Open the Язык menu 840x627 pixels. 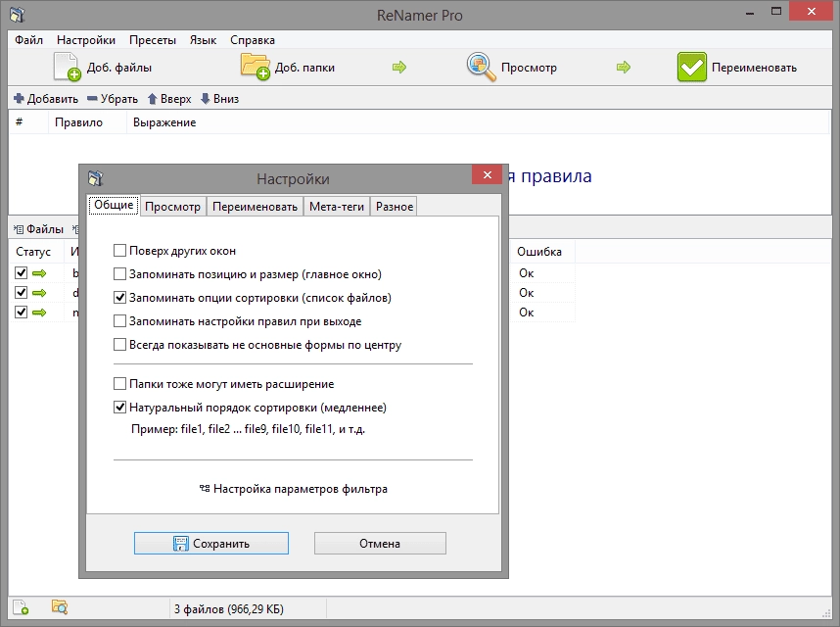203,40
